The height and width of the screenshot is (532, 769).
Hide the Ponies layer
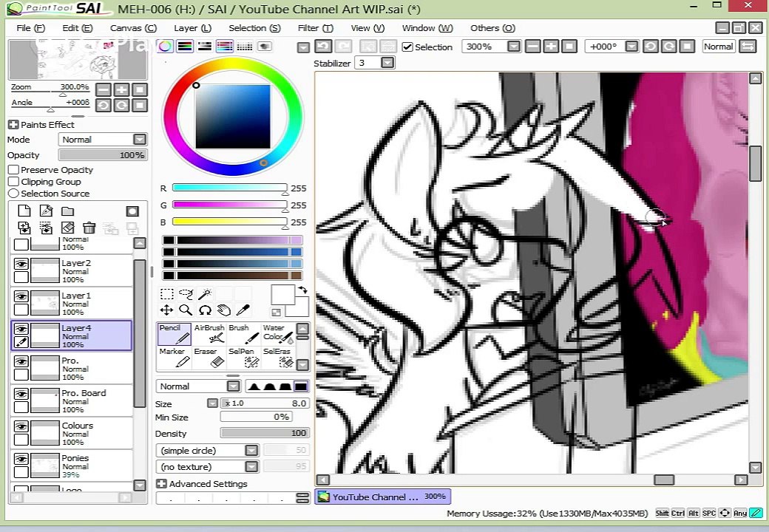tap(21, 459)
